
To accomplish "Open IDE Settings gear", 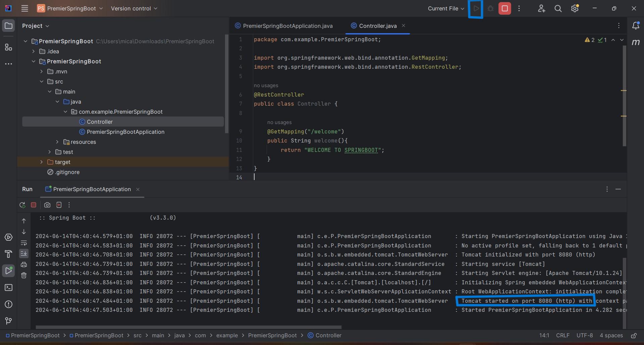I will tap(575, 8).
